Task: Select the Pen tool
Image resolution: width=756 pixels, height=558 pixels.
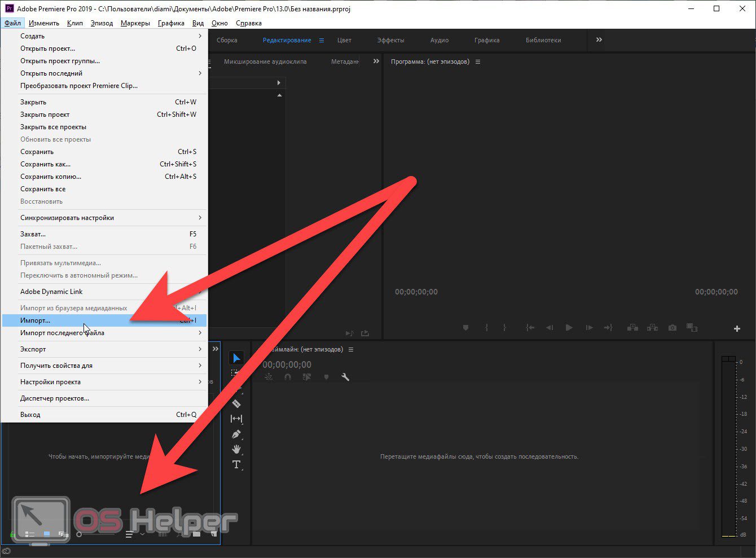Action: (236, 434)
